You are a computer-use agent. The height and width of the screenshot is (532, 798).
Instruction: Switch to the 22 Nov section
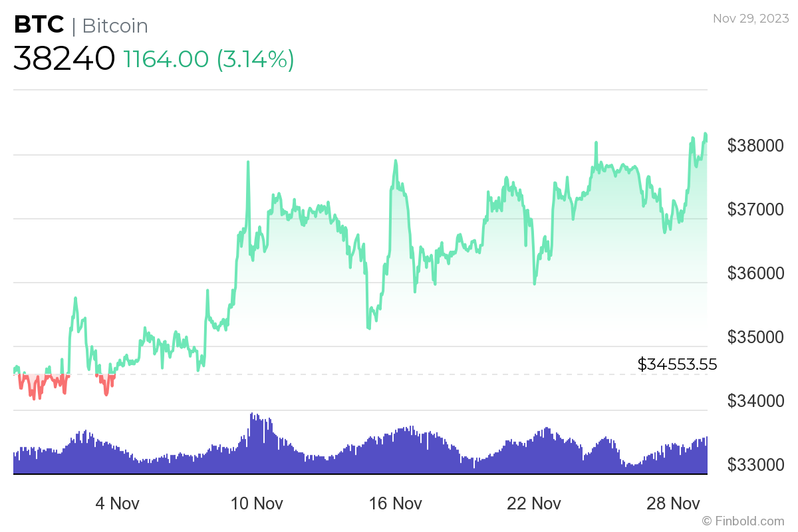point(535,503)
